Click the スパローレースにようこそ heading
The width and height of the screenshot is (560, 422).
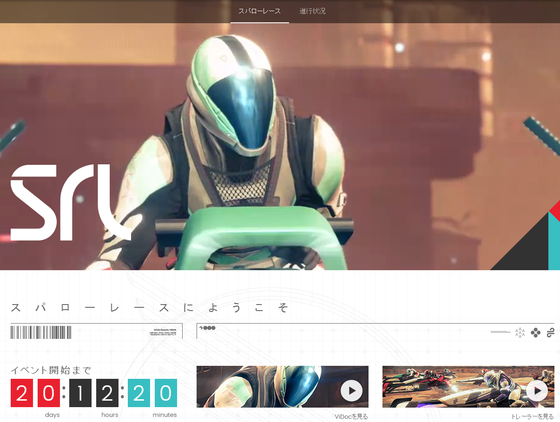[x=149, y=308]
